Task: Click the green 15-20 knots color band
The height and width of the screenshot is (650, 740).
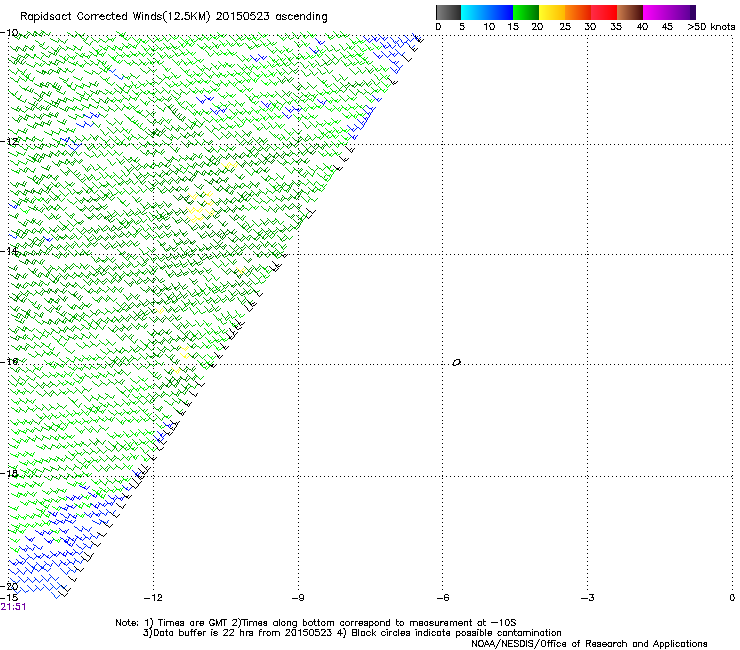Action: (x=526, y=12)
